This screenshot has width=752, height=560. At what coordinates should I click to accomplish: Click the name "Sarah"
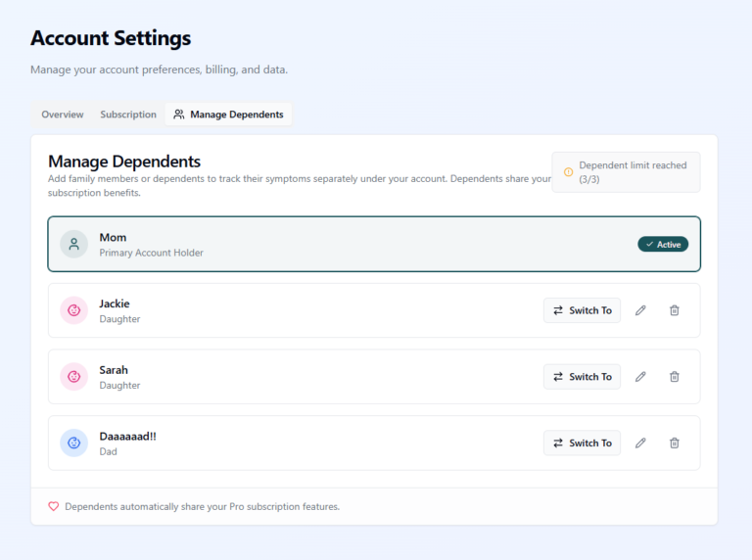[114, 370]
